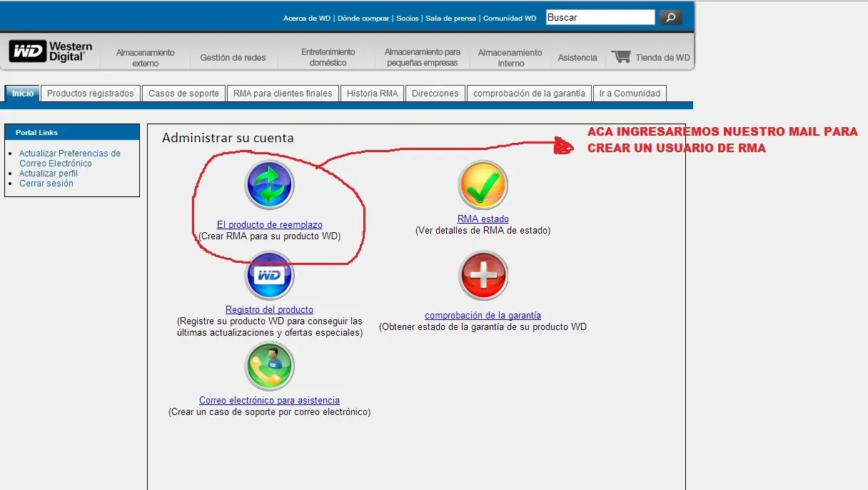This screenshot has width=868, height=490.
Task: Click the green checkmark RMA status icon
Action: (483, 185)
